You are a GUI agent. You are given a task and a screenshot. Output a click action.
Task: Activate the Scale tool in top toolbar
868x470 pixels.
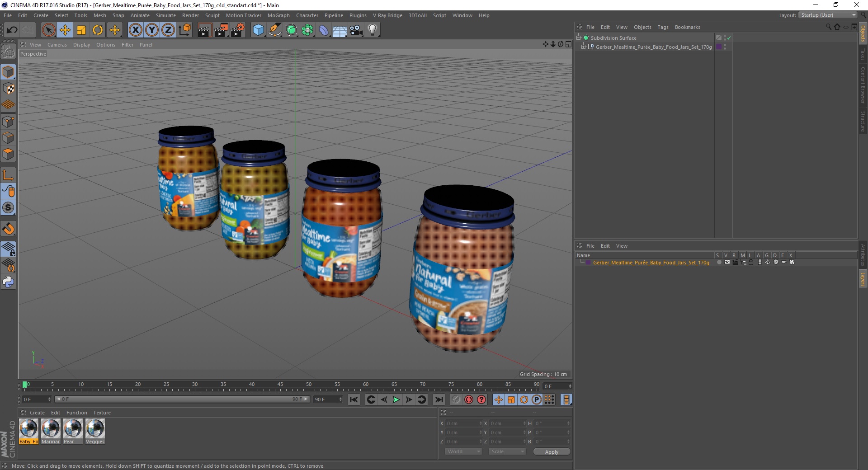coord(81,30)
